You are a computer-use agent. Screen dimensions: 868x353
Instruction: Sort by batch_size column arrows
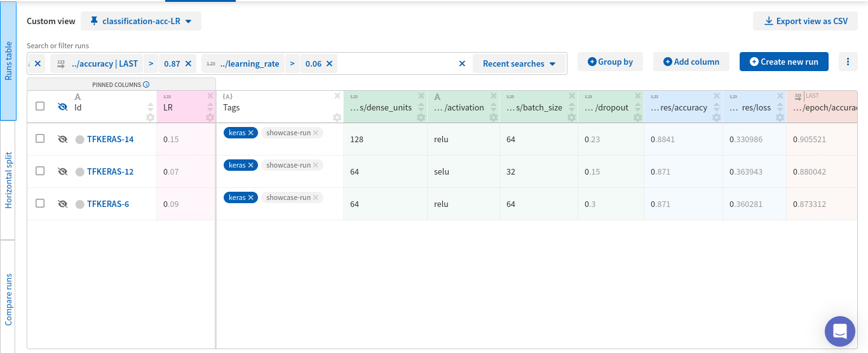(x=572, y=107)
